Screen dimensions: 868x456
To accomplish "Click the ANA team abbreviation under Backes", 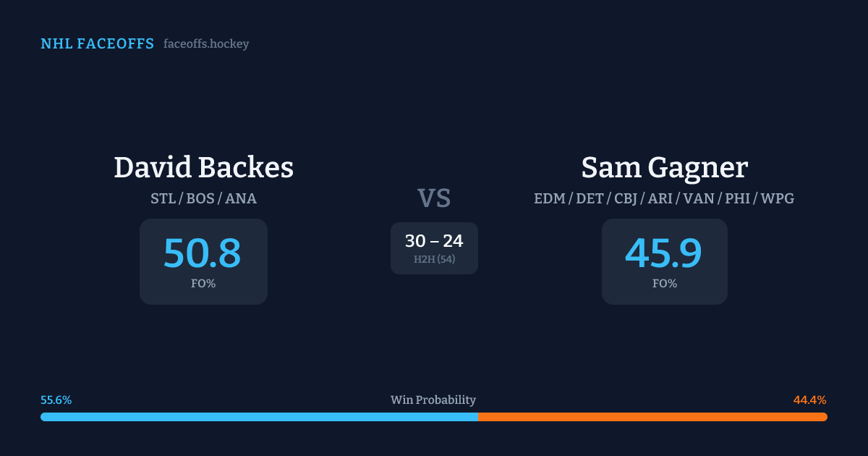I will [241, 198].
